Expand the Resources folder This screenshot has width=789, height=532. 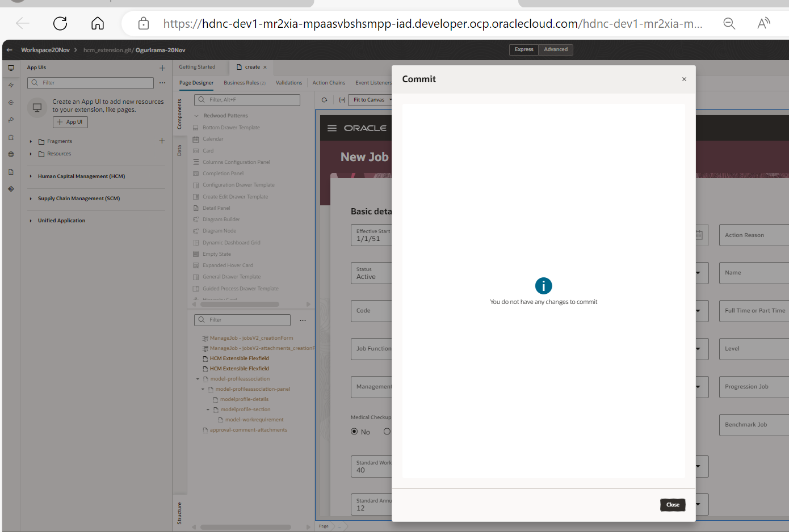pyautogui.click(x=31, y=154)
